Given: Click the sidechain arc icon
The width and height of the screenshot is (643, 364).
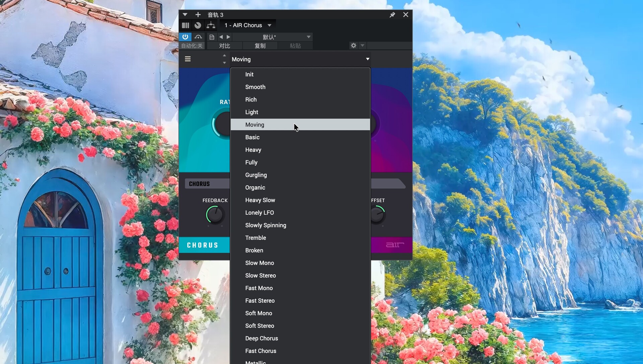Looking at the screenshot, I should [198, 37].
